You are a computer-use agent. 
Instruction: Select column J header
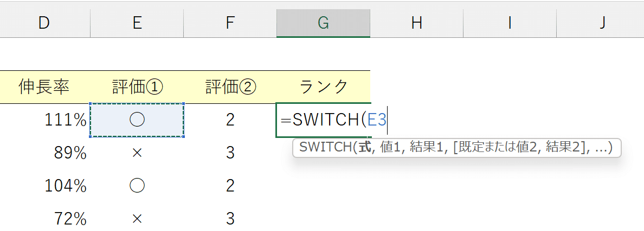point(601,23)
